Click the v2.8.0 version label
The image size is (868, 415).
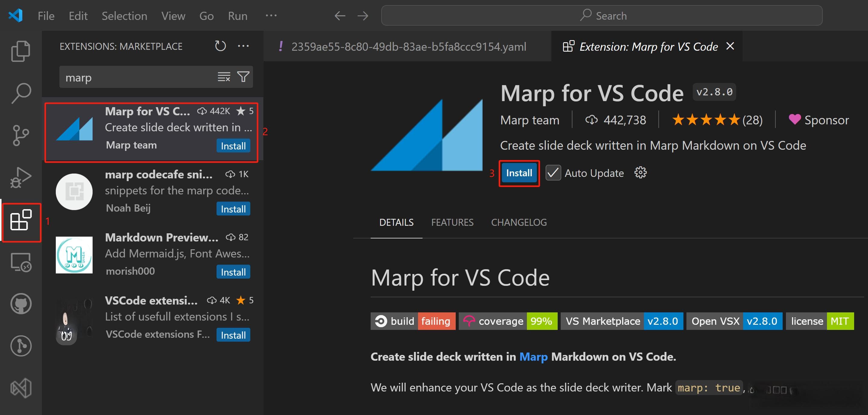pos(714,92)
